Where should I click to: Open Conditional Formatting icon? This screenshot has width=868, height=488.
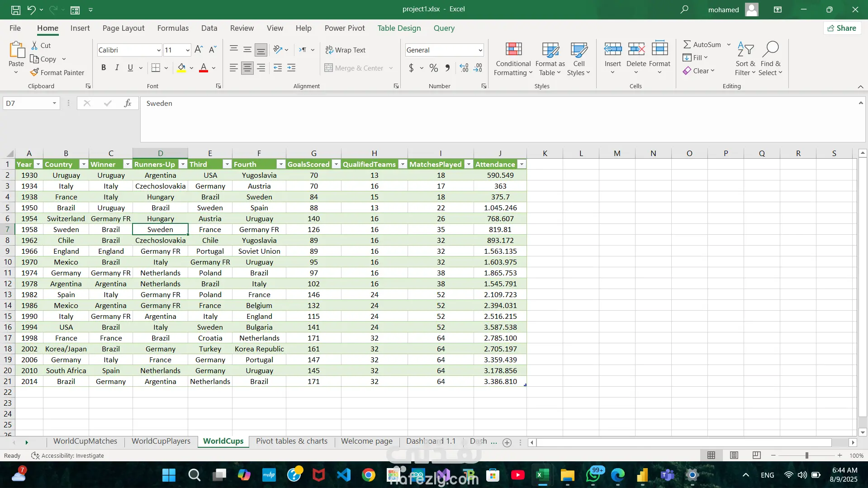click(x=513, y=50)
